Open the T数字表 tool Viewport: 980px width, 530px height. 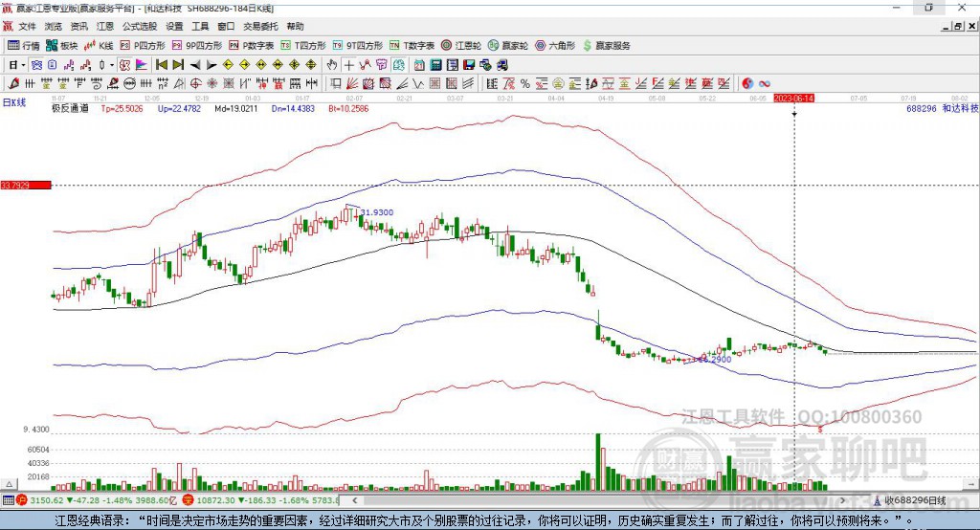(412, 46)
